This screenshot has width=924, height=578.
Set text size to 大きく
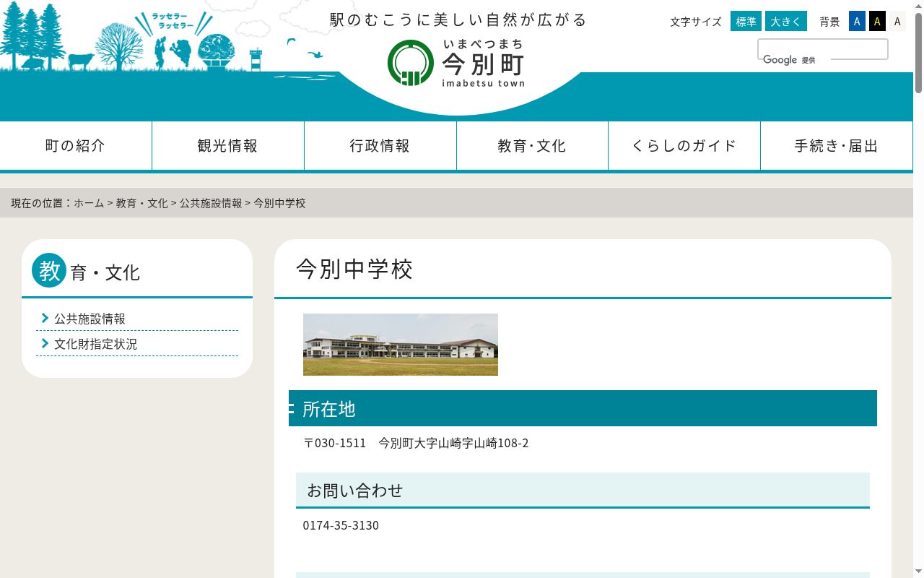[786, 21]
